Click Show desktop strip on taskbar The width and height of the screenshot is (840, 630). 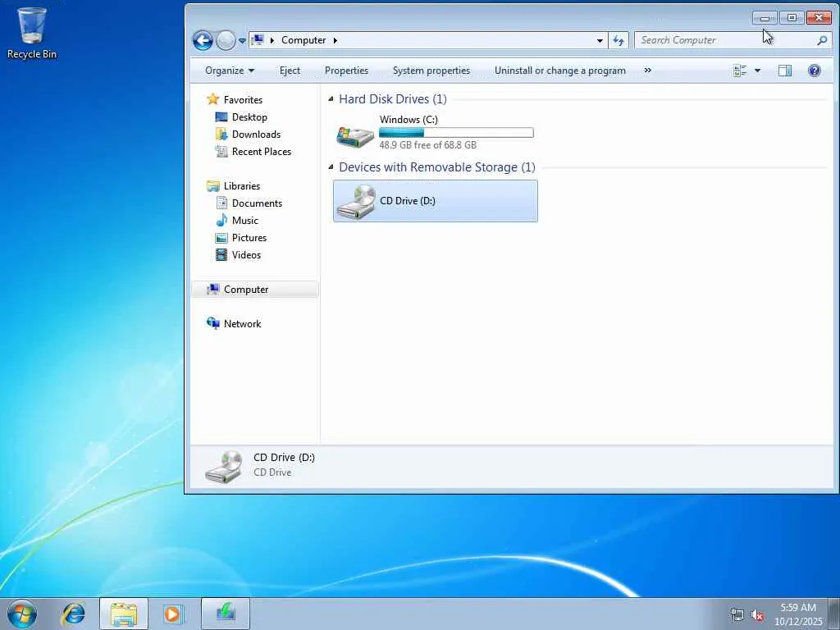(x=834, y=614)
